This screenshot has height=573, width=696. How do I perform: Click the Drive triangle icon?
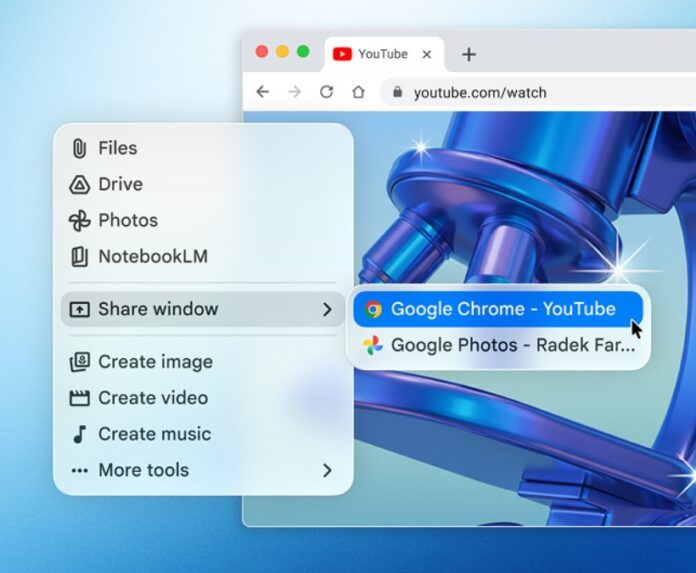tap(79, 185)
